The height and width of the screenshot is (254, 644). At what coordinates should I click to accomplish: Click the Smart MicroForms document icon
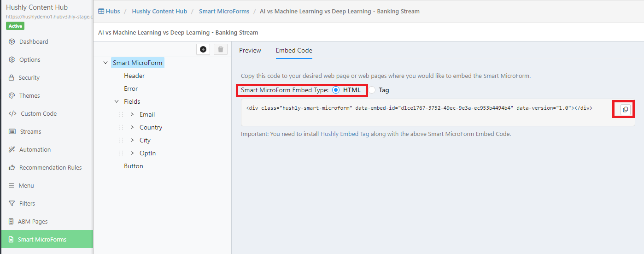(x=11, y=239)
